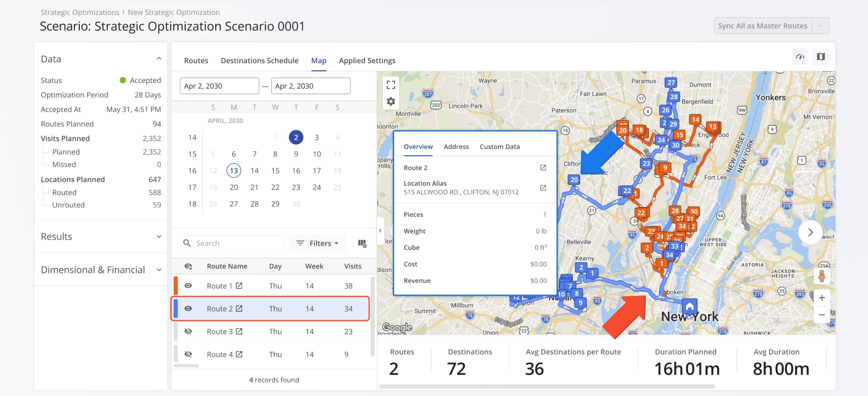868x396 pixels.
Task: Open Location Alias external link icon
Action: point(543,188)
